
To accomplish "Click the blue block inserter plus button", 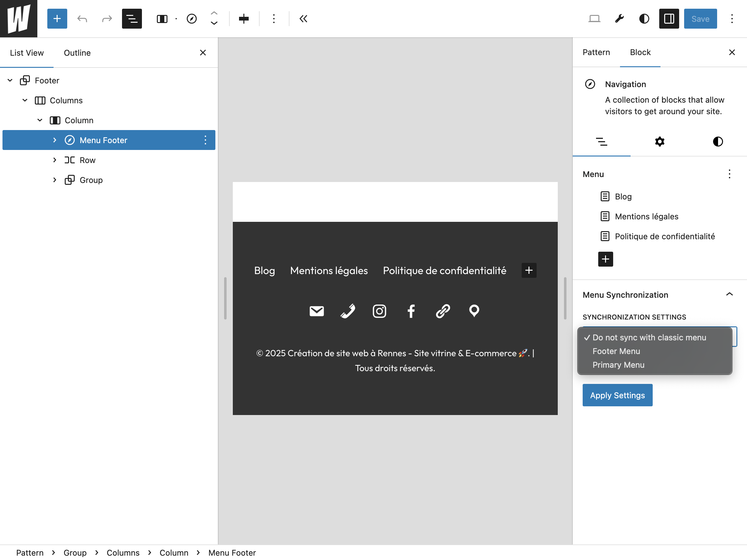I will click(57, 19).
